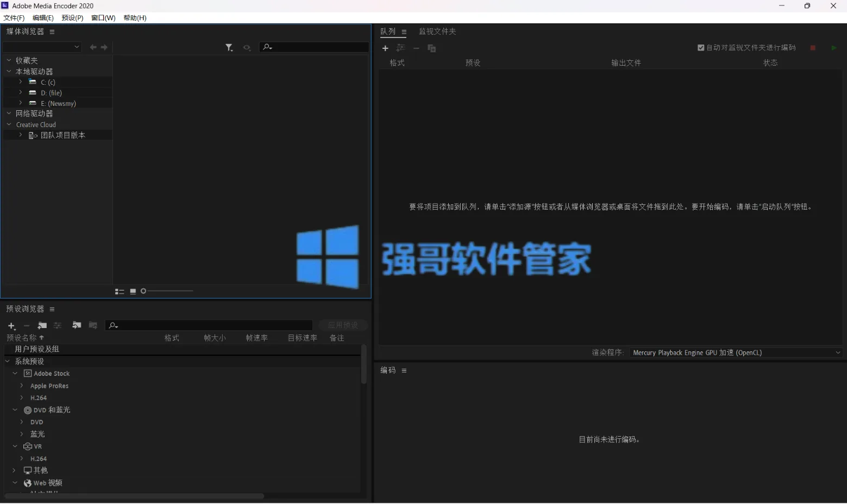This screenshot has width=847, height=504.
Task: Open queue preset settings sliders icon
Action: 401,48
